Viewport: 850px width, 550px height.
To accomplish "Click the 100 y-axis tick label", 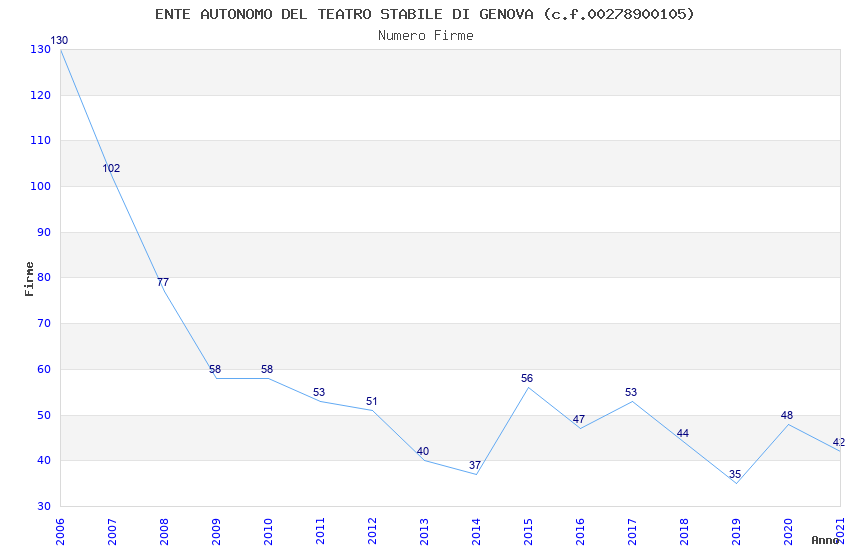I will [41, 186].
